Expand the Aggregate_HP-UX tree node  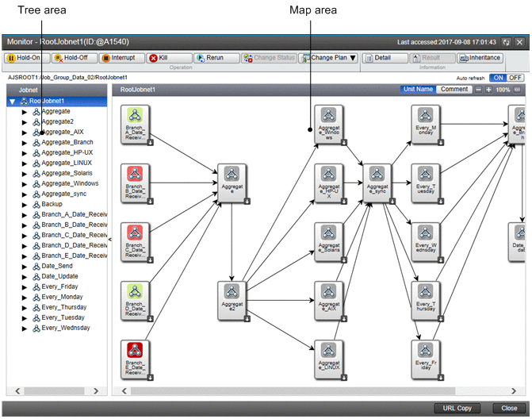pos(25,153)
